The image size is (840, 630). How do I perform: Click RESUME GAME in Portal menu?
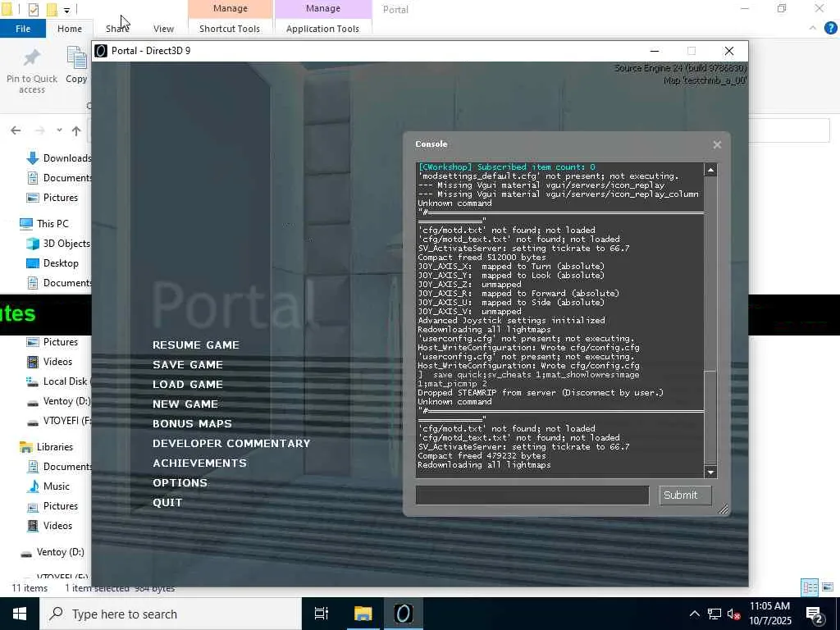coord(195,345)
